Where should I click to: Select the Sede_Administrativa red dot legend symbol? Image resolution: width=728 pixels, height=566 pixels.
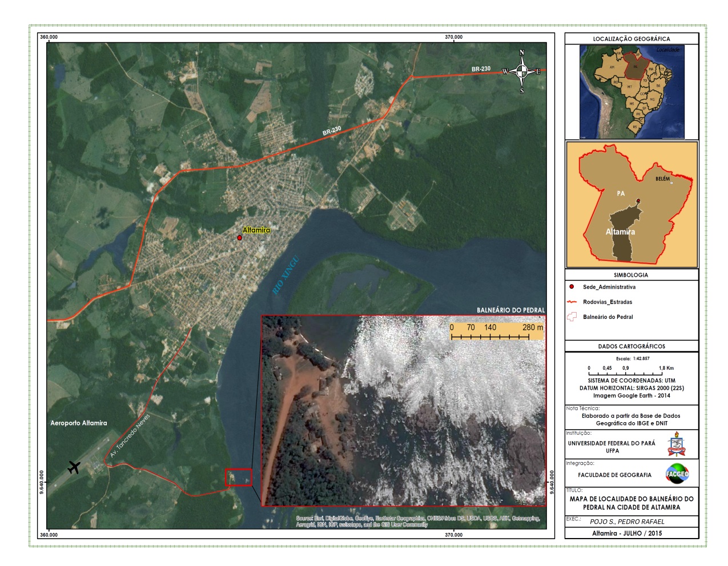(x=571, y=287)
